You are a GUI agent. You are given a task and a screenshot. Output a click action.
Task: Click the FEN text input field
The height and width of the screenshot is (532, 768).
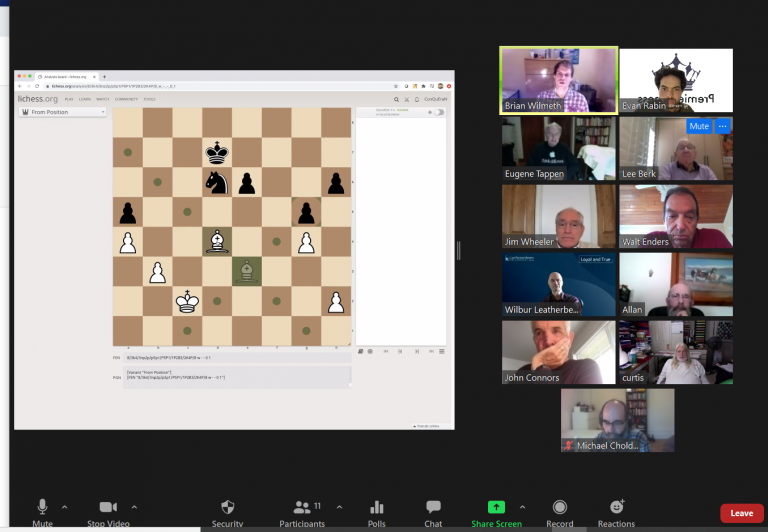point(236,357)
